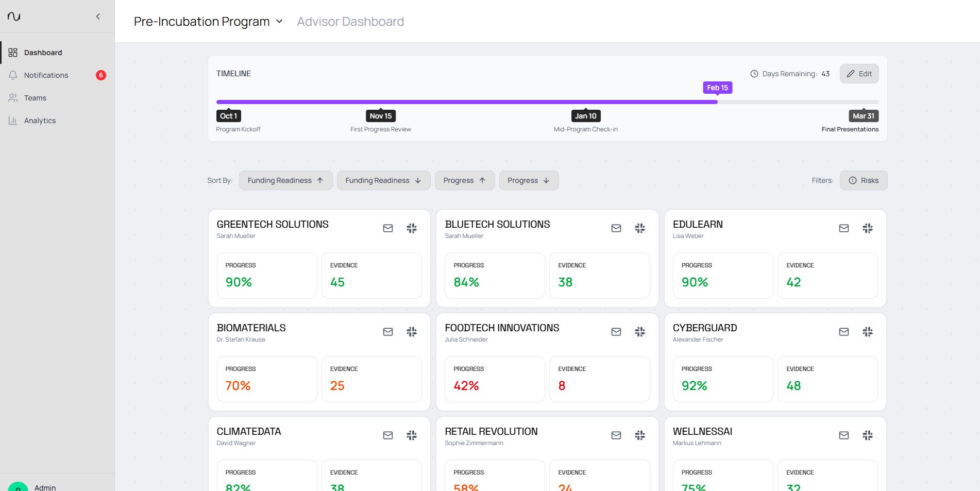This screenshot has height=491, width=980.
Task: Enable sorting by Progress descending
Action: (x=529, y=180)
